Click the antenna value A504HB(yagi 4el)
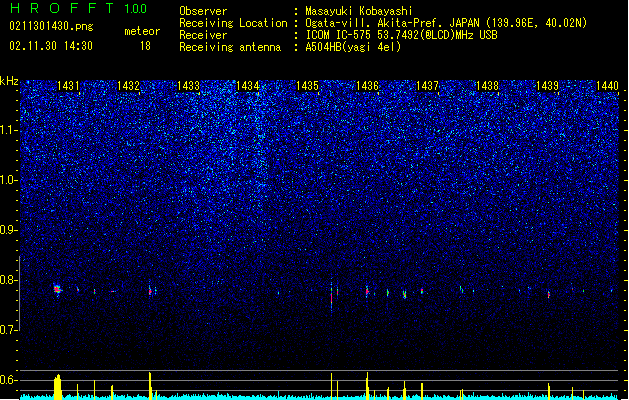 click(353, 47)
